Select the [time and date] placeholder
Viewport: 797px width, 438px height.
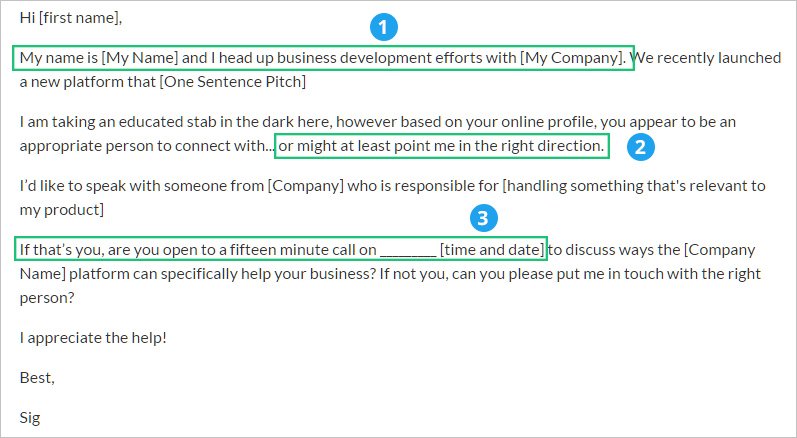coord(492,250)
